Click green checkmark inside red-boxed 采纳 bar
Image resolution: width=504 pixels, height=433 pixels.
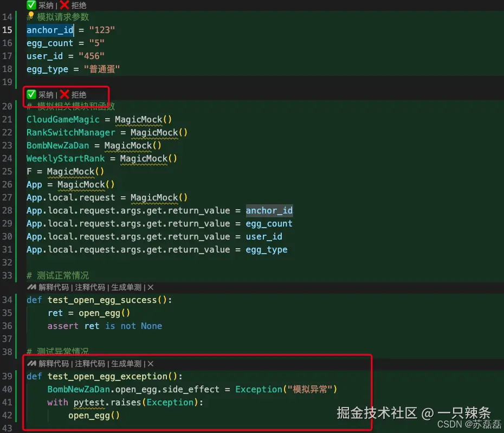click(x=31, y=94)
